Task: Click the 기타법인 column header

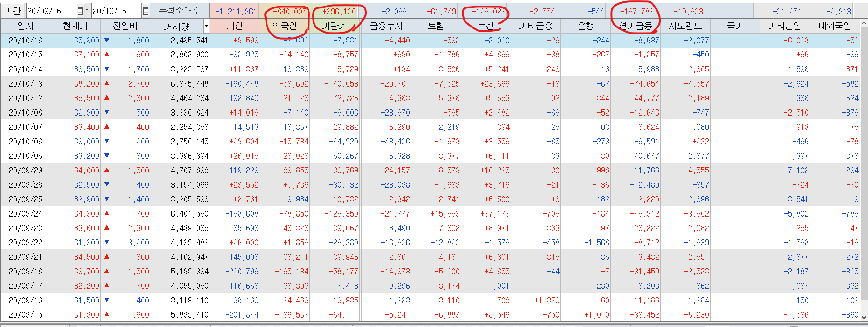Action: [x=785, y=26]
